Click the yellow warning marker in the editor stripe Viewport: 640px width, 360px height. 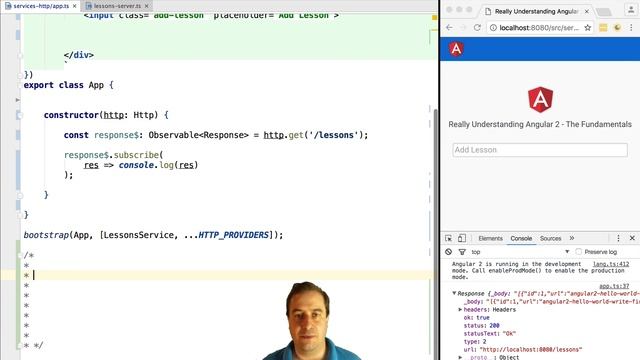pyautogui.click(x=434, y=18)
